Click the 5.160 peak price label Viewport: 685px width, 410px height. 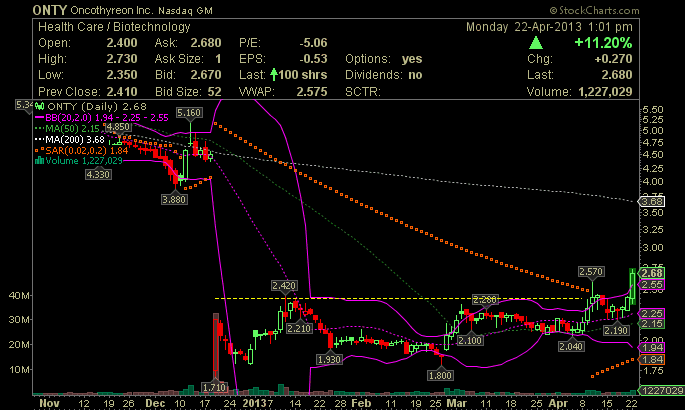pyautogui.click(x=189, y=113)
